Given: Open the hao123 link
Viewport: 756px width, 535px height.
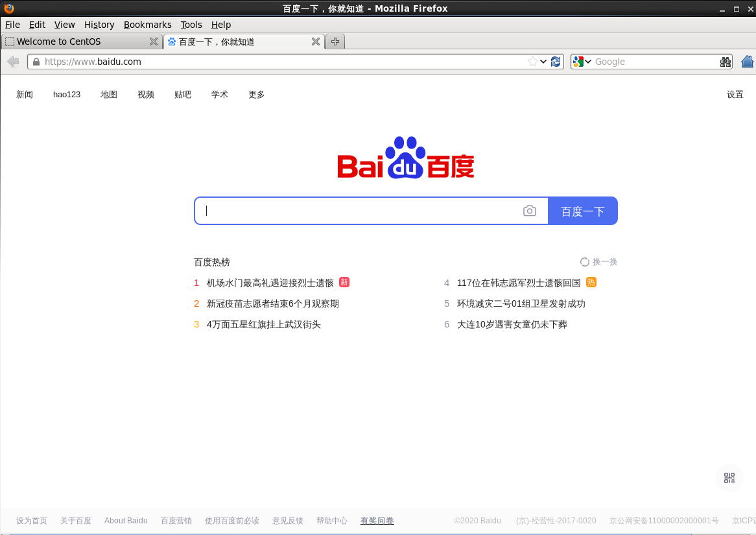Looking at the screenshot, I should [x=67, y=95].
